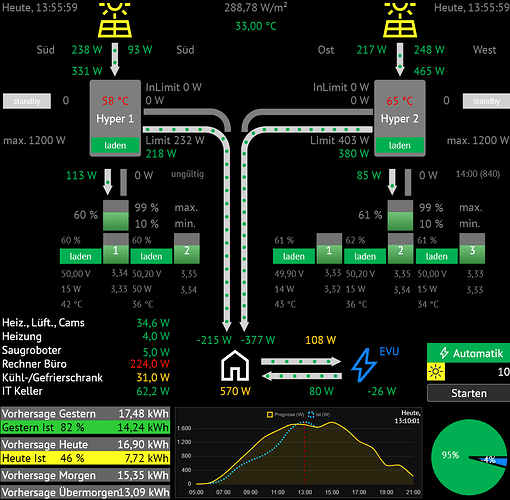Click the Hyper 2 device box

400,118
